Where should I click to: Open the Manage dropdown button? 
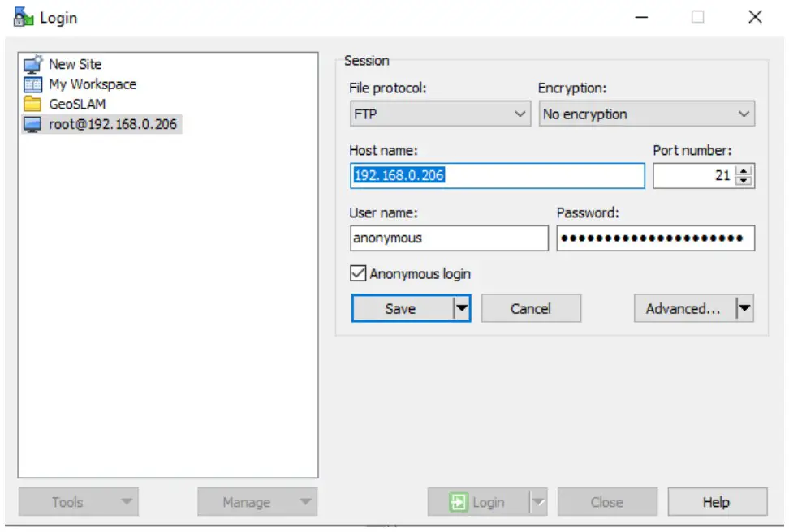tap(257, 502)
